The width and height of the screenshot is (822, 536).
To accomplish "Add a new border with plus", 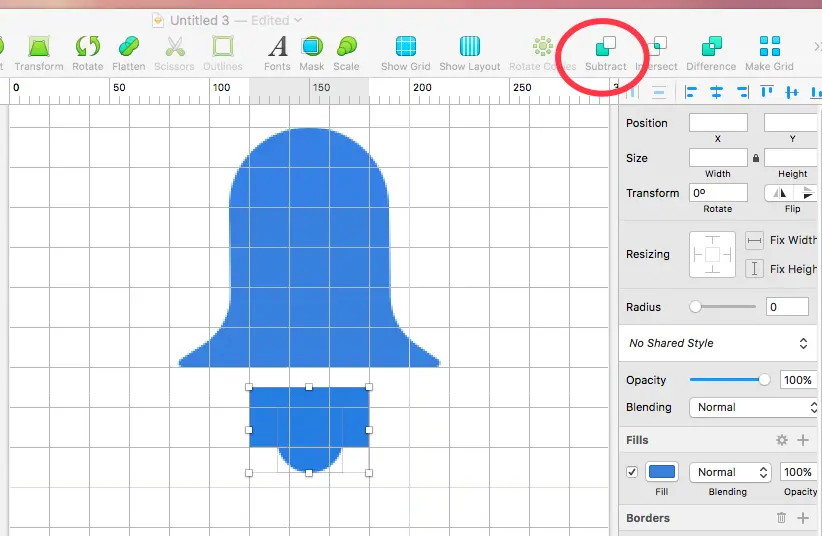I will [x=803, y=518].
